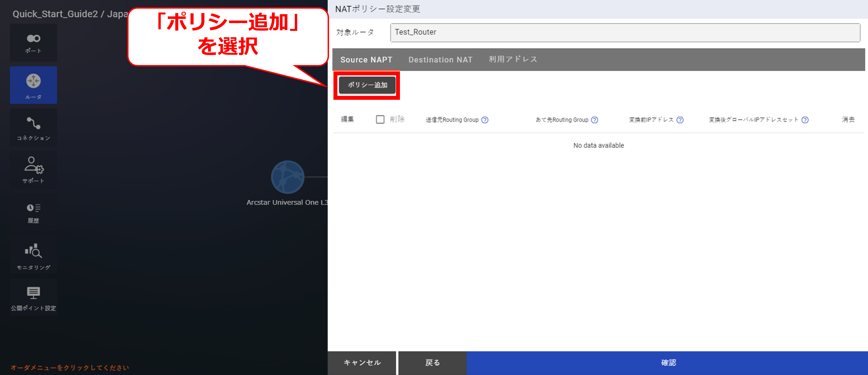Toggle the 削除 header checkbox
The height and width of the screenshot is (375, 868).
click(x=380, y=119)
